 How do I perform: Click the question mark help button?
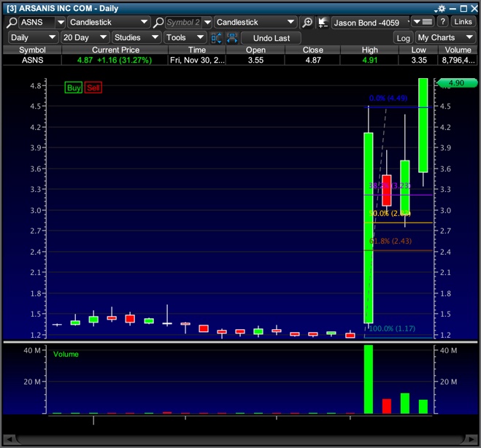pyautogui.click(x=442, y=22)
